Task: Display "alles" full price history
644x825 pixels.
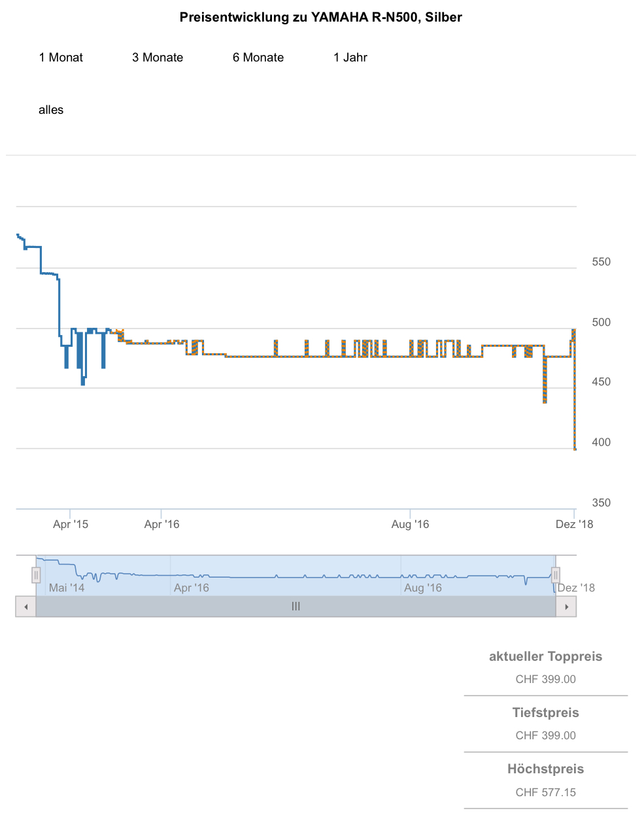Action: coord(51,110)
